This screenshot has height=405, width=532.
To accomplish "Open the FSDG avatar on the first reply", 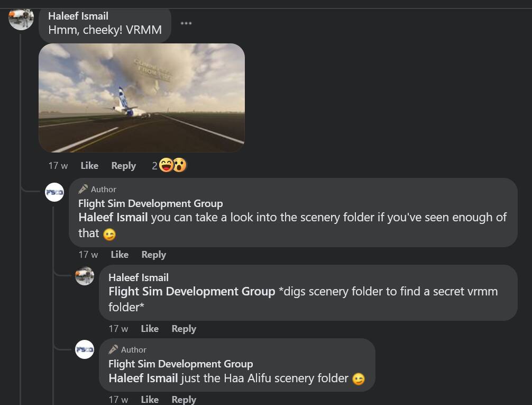I will tap(54, 192).
